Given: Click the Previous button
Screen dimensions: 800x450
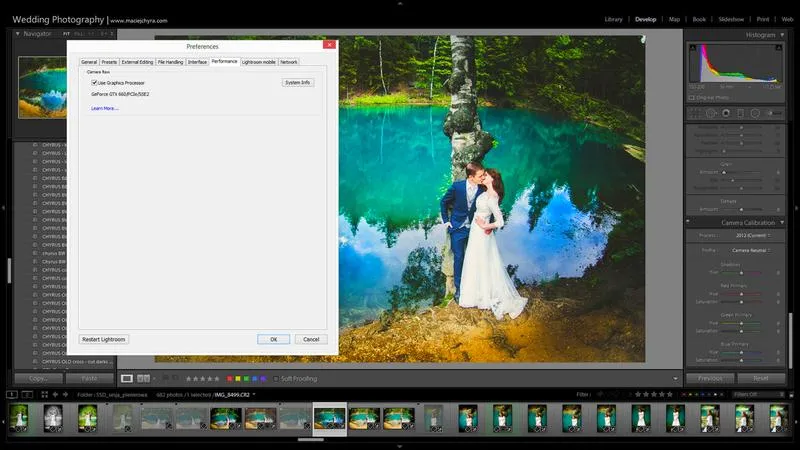Looking at the screenshot, I should coord(710,378).
